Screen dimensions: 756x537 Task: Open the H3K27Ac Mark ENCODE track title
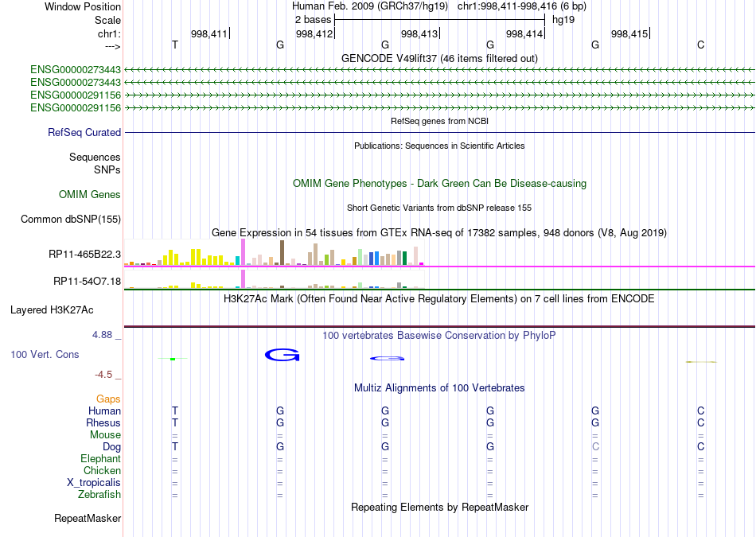(x=439, y=299)
